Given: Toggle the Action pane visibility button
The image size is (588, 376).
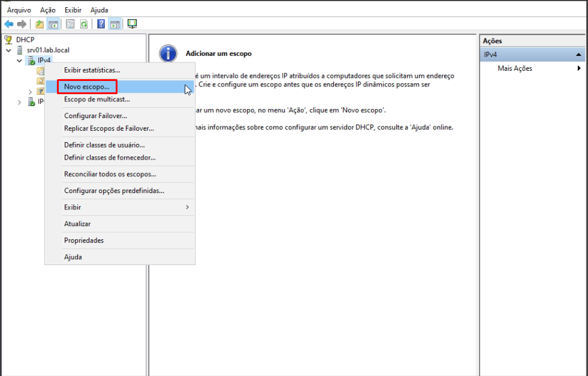Looking at the screenshot, I should (x=114, y=24).
